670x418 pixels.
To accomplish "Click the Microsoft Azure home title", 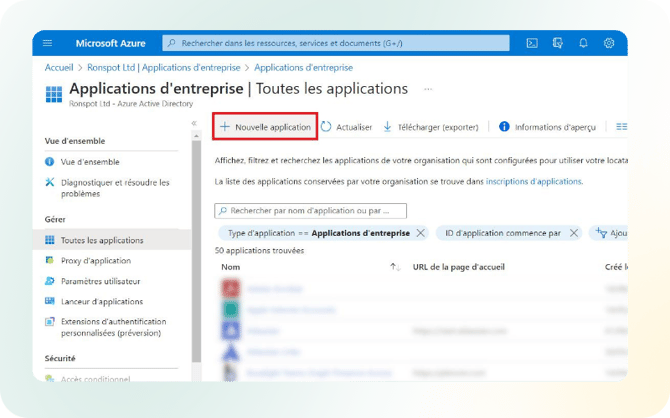I will point(111,43).
